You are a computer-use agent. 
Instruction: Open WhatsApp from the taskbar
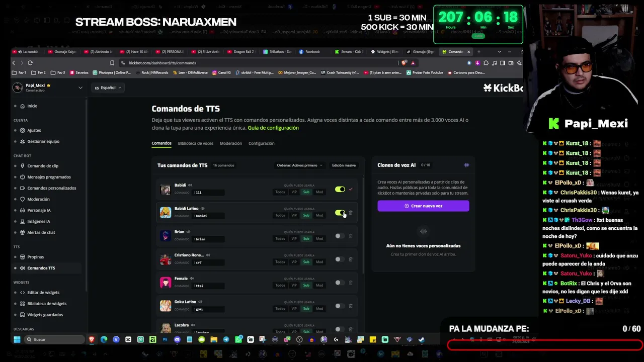click(238, 339)
